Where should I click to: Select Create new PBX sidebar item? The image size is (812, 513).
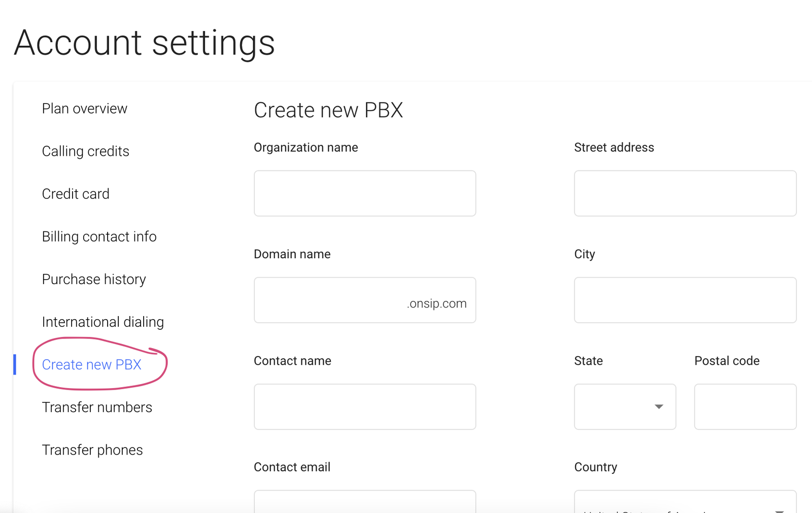point(91,364)
